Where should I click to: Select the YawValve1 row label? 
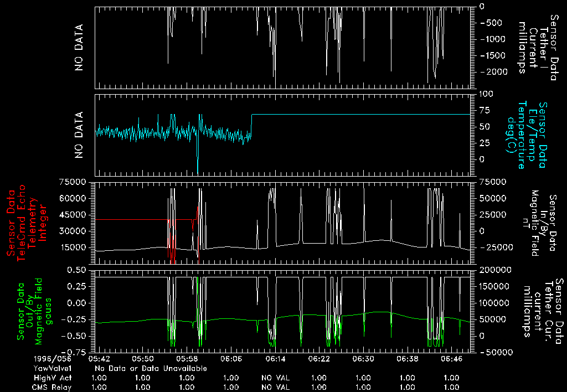coord(53,368)
